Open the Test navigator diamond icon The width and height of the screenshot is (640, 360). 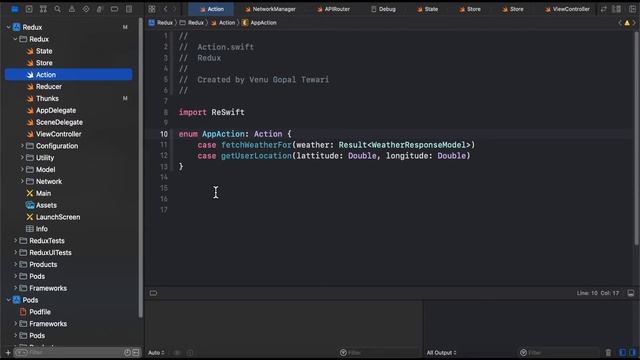[x=86, y=9]
